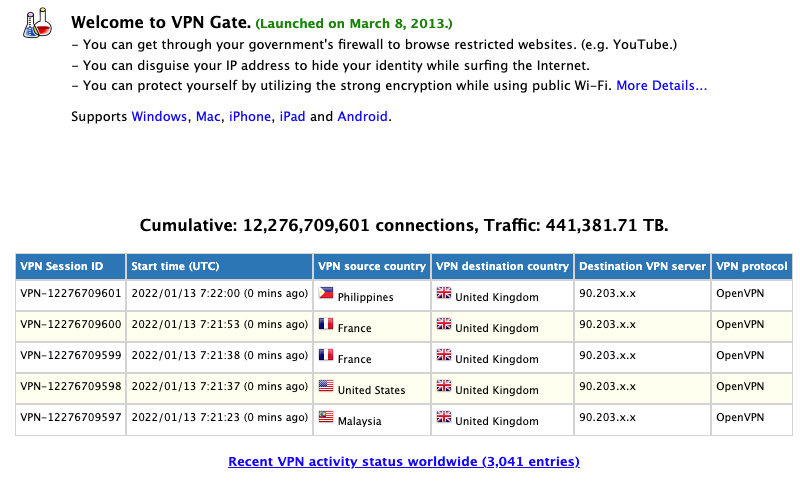This screenshot has width=800, height=501.
Task: Click France flag in session 12276709600 row
Action: [x=326, y=324]
